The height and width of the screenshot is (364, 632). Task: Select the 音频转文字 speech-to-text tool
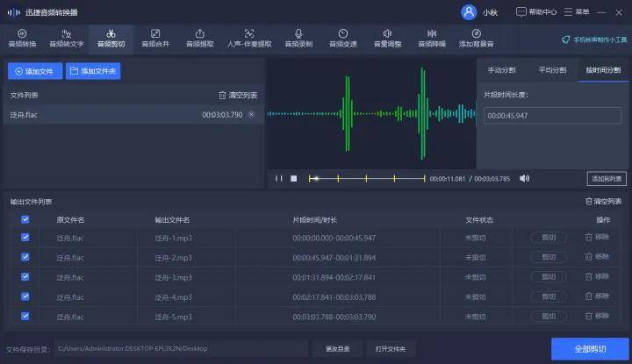pyautogui.click(x=65, y=38)
